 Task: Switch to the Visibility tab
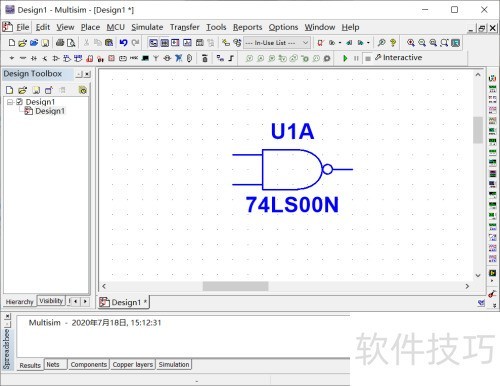51,301
